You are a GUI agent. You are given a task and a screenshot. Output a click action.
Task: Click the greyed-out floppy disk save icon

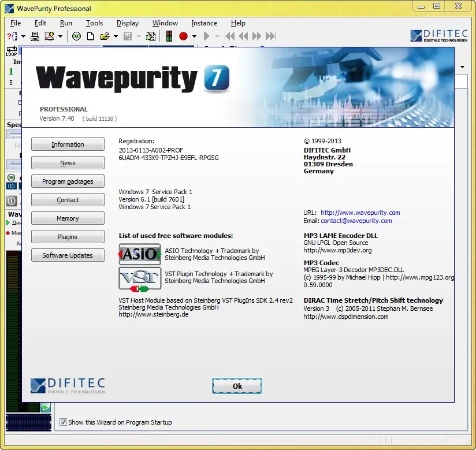coord(128,36)
